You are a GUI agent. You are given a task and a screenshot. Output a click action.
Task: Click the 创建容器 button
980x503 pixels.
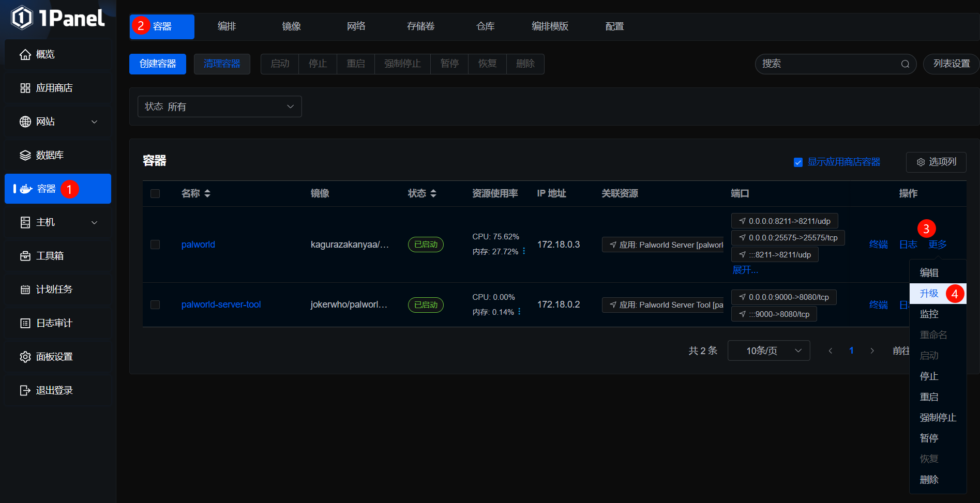pyautogui.click(x=158, y=64)
